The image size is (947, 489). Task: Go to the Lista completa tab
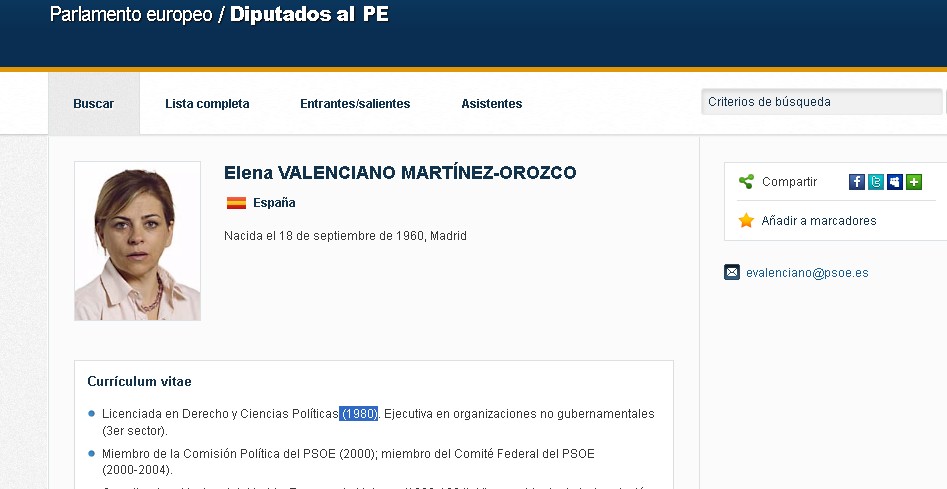[x=207, y=104]
